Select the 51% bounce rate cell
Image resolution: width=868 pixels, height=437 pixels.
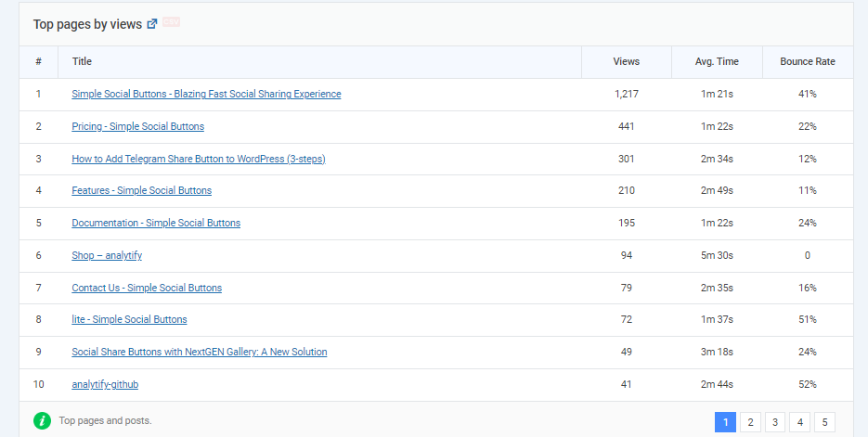point(808,319)
